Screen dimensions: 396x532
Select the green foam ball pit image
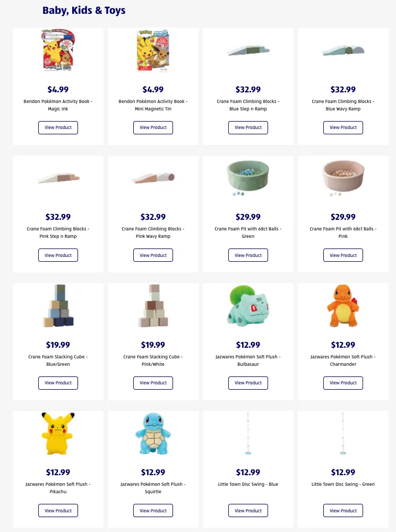248,178
